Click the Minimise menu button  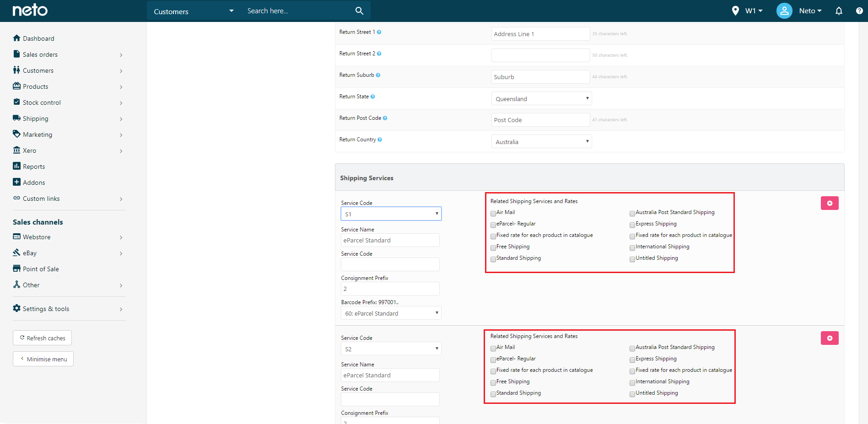[x=43, y=359]
